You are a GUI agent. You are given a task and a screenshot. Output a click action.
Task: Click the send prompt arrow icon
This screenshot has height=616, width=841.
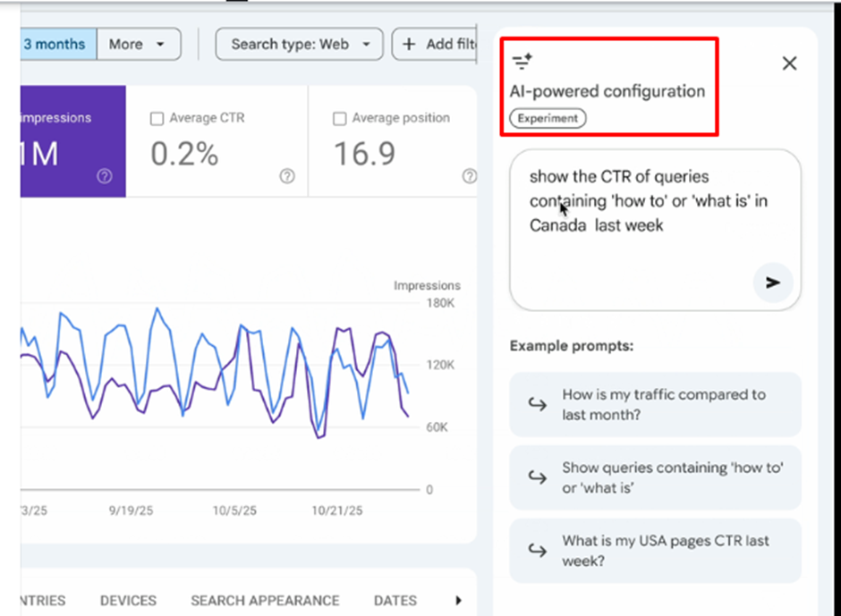click(x=771, y=283)
